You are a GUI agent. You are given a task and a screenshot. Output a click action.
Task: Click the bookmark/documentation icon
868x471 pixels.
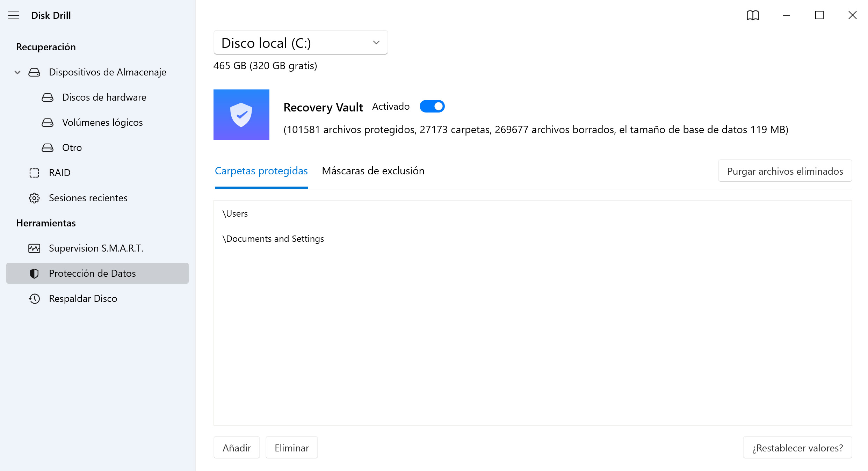coord(753,15)
